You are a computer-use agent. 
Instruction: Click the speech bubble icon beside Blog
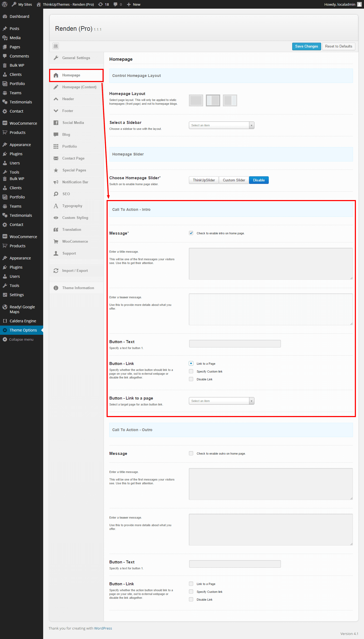click(x=56, y=134)
